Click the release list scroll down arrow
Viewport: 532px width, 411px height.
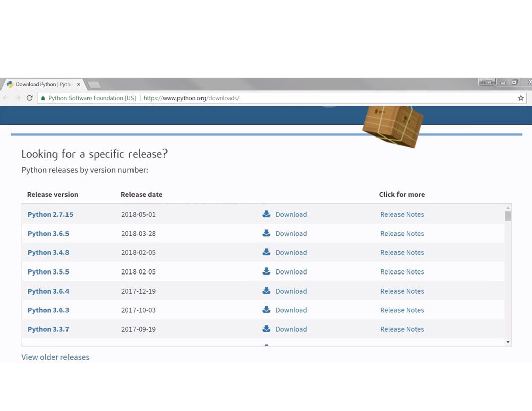(508, 342)
